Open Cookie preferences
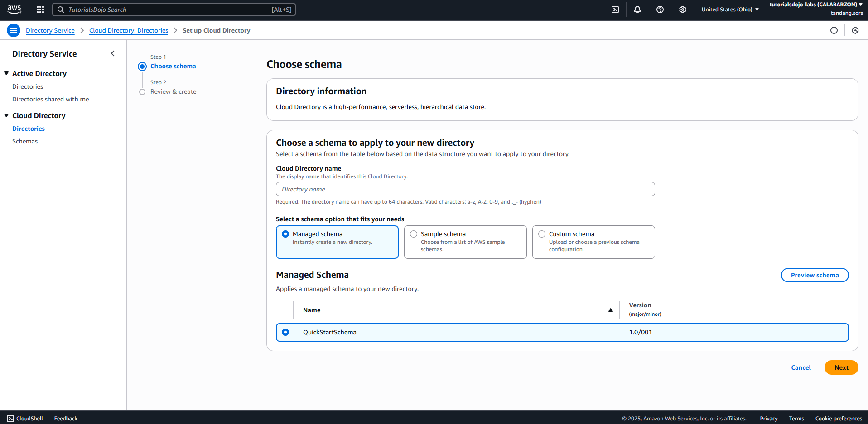Screen dimensions: 868x424 click(839, 419)
